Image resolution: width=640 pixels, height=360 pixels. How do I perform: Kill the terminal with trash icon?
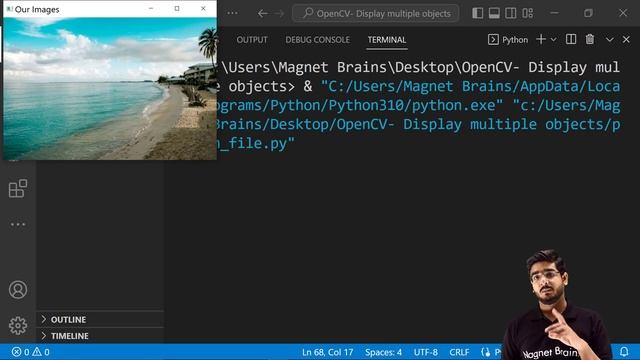[x=590, y=39]
